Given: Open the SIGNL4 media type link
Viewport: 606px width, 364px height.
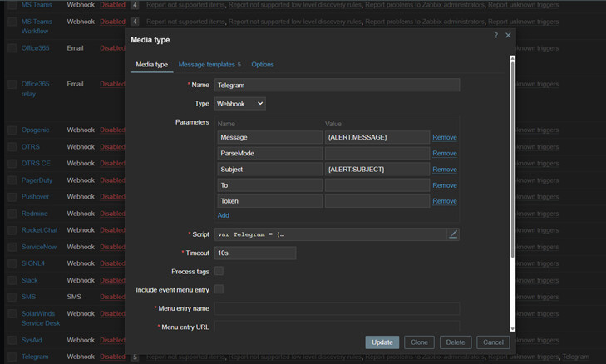Looking at the screenshot, I should (x=33, y=263).
